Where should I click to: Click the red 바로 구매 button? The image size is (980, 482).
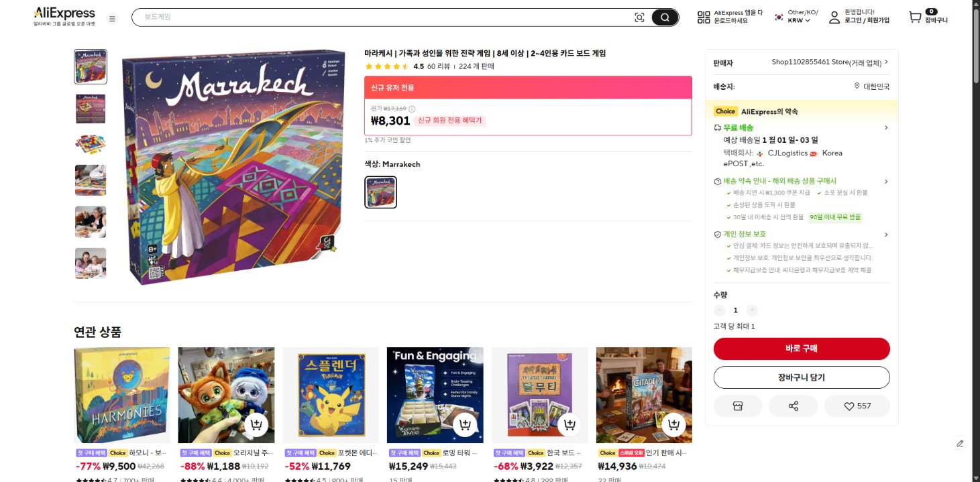[x=802, y=349]
